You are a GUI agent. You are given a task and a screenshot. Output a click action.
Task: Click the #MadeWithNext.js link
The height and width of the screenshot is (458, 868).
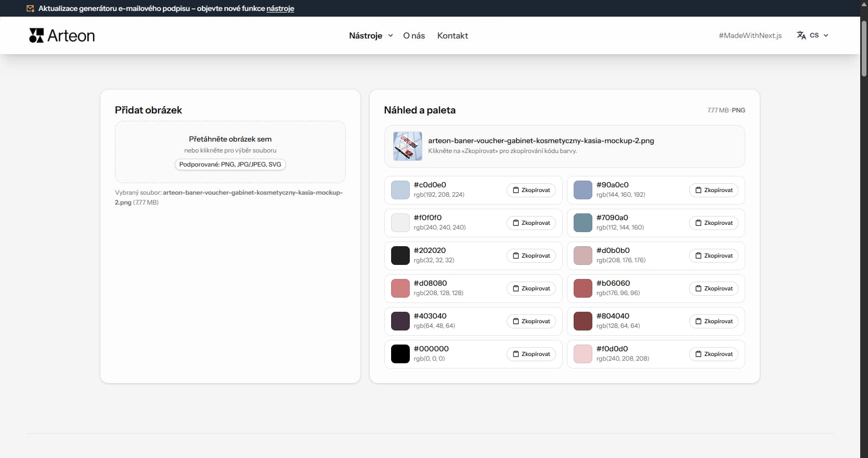(x=750, y=35)
